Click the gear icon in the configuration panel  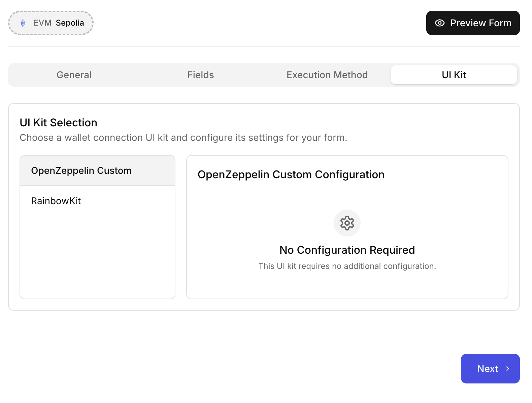[x=347, y=223]
